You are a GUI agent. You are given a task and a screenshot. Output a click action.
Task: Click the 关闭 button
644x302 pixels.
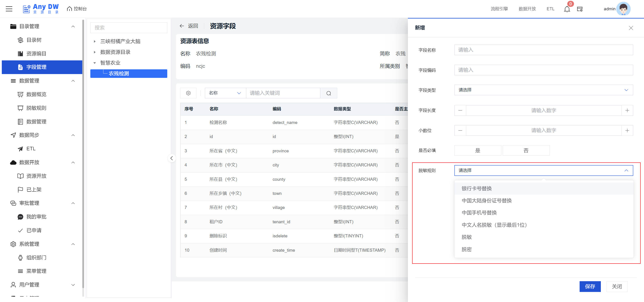pyautogui.click(x=616, y=287)
